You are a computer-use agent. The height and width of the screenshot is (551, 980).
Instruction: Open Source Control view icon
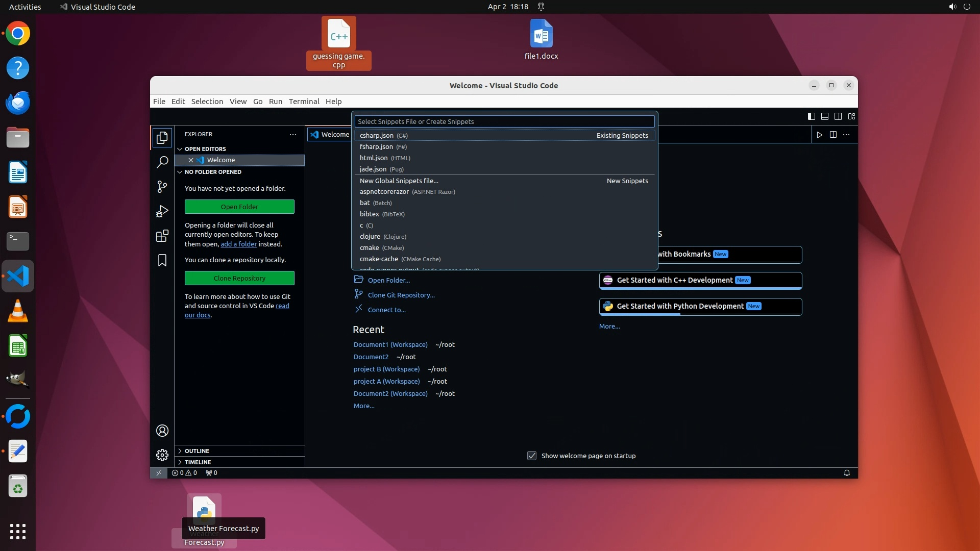tap(162, 187)
